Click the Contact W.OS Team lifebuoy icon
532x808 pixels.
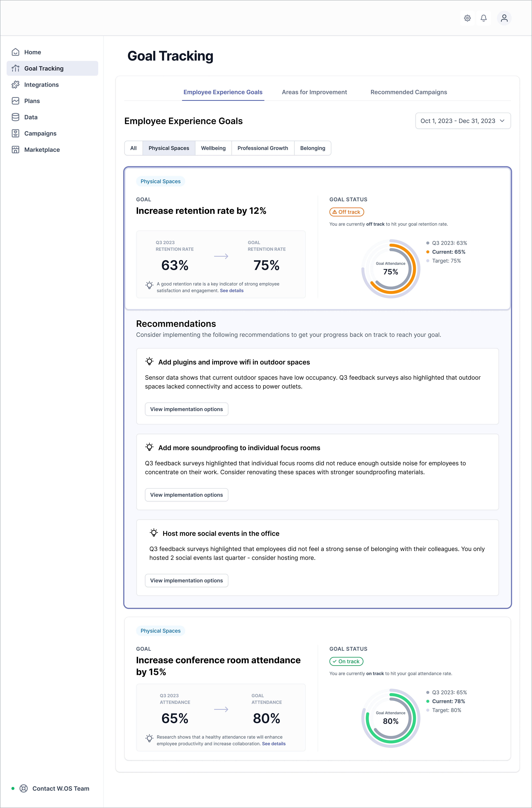23,788
